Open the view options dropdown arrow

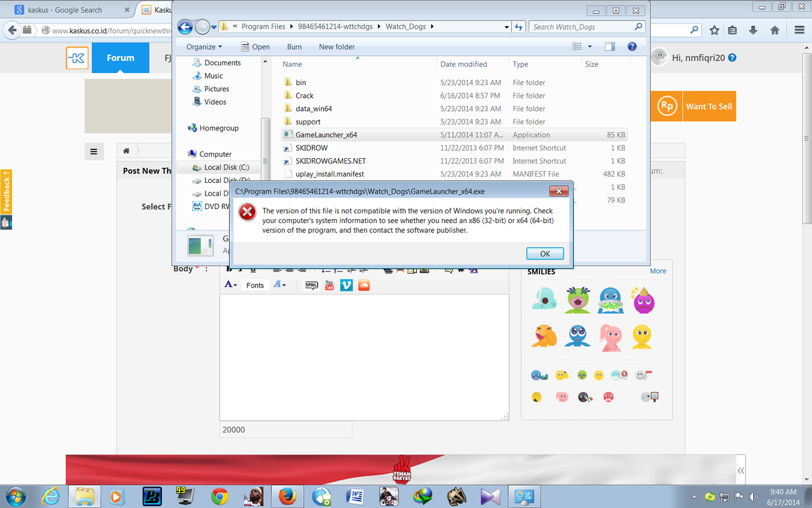[589, 46]
